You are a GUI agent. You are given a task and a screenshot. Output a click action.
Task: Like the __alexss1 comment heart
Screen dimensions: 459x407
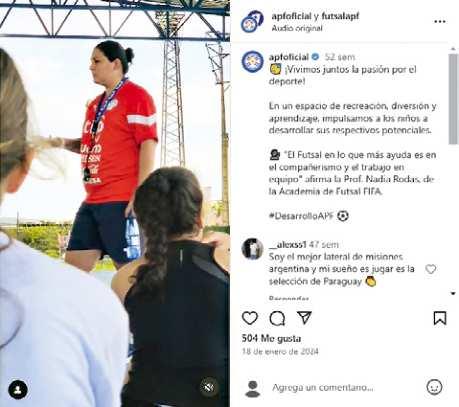pyautogui.click(x=430, y=269)
